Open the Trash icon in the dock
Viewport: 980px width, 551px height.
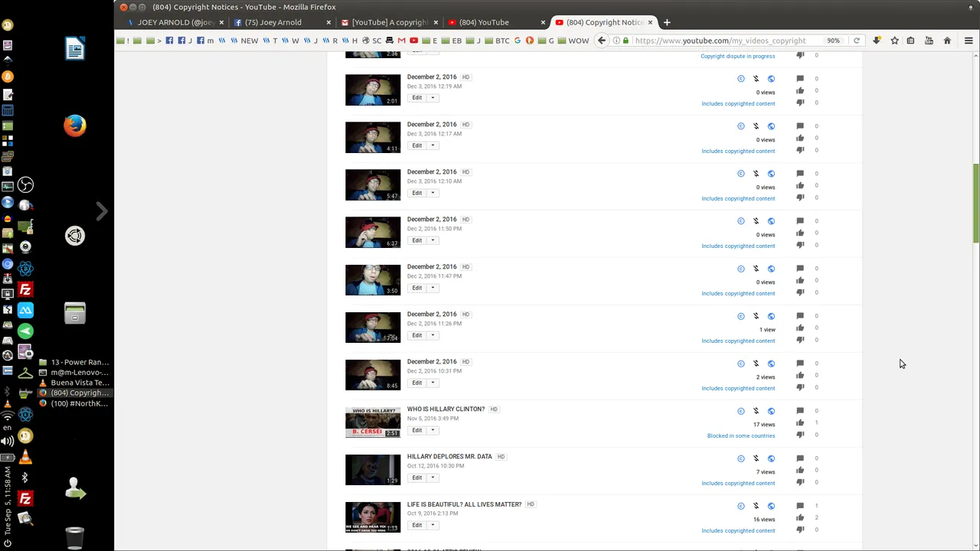coord(75,538)
